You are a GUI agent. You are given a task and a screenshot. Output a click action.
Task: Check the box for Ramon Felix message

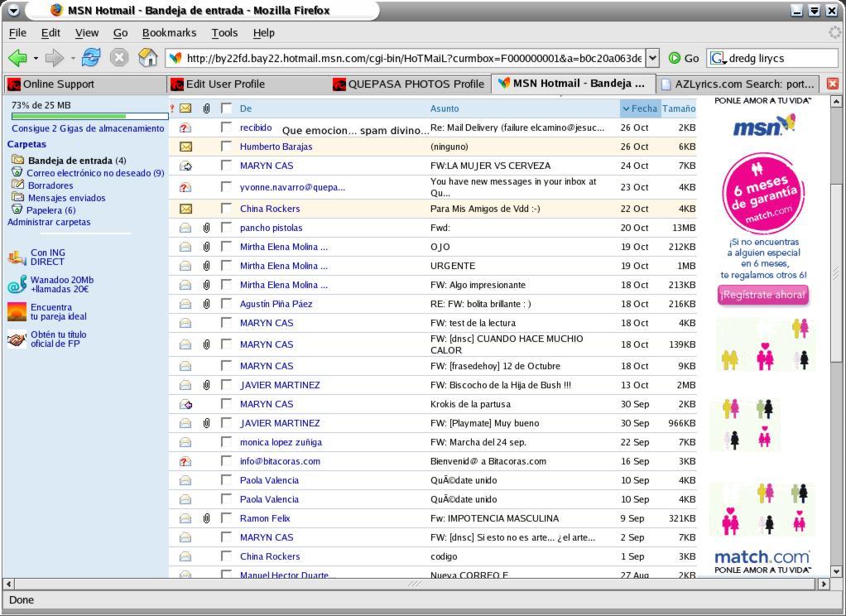pos(226,517)
